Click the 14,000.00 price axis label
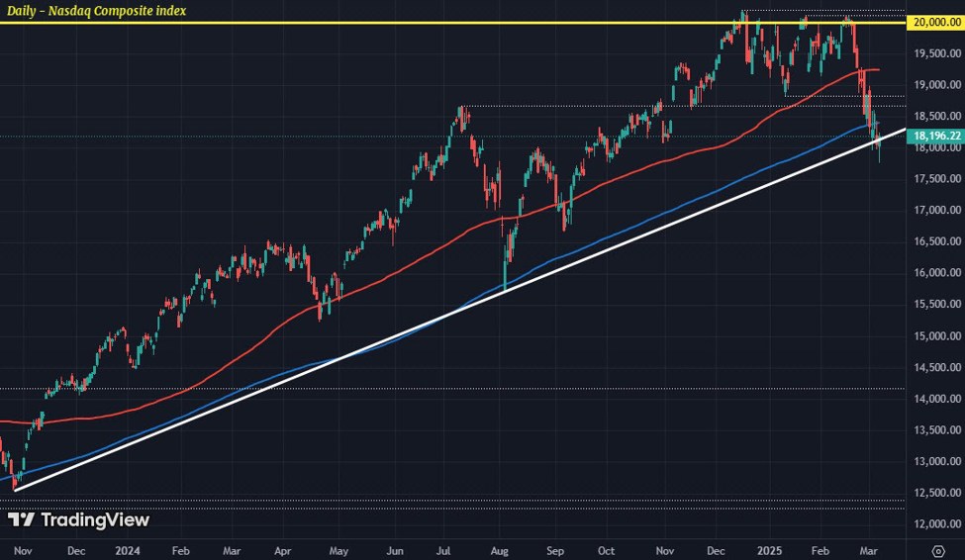The image size is (965, 560). coord(935,399)
